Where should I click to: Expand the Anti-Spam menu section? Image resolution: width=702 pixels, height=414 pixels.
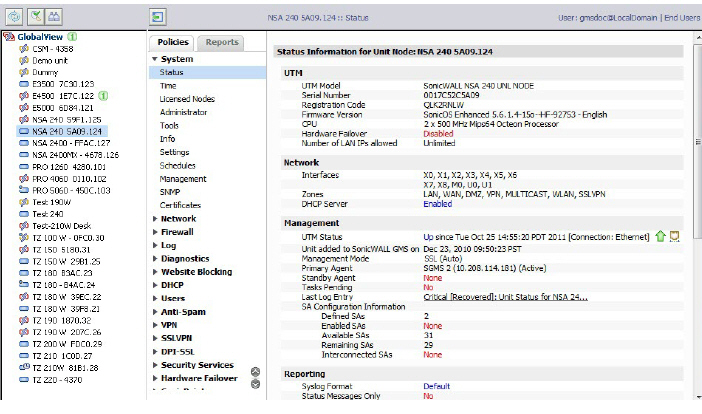[x=155, y=312]
